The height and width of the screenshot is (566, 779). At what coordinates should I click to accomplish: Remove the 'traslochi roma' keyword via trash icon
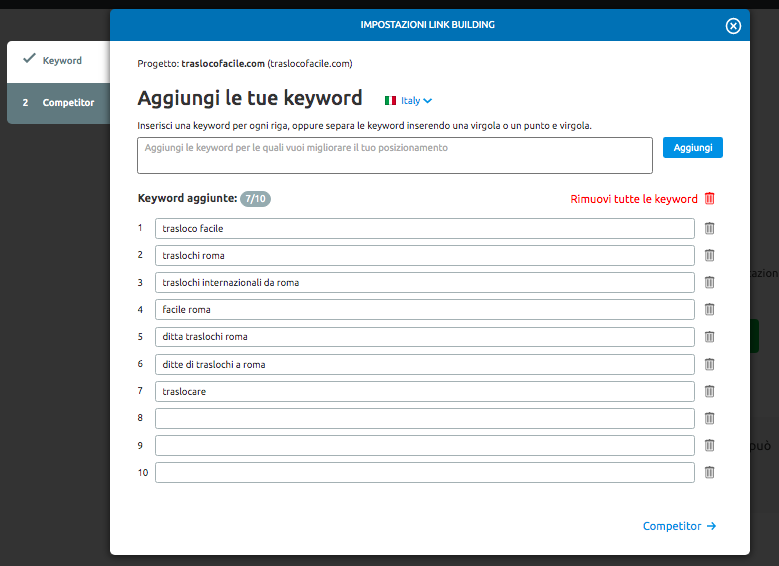(709, 255)
